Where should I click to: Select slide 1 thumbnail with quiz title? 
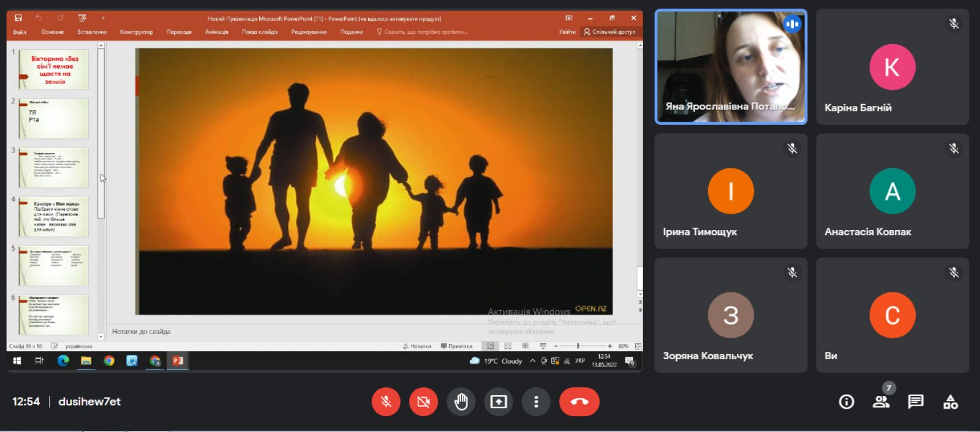coord(53,70)
